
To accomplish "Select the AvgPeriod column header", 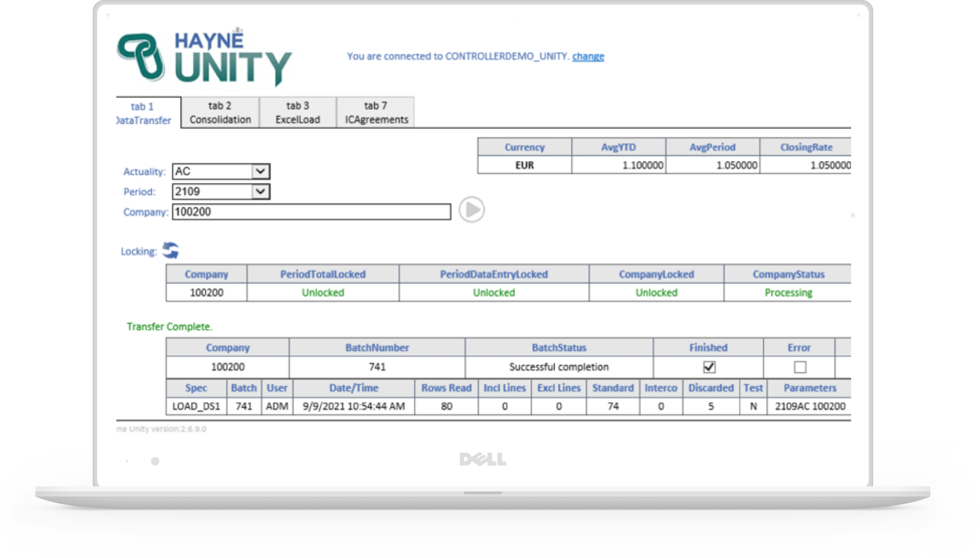I will (712, 147).
